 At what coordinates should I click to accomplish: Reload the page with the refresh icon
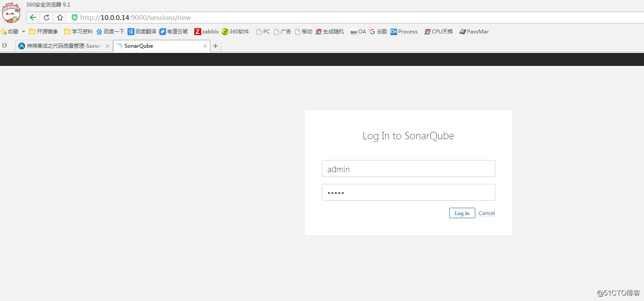click(46, 18)
